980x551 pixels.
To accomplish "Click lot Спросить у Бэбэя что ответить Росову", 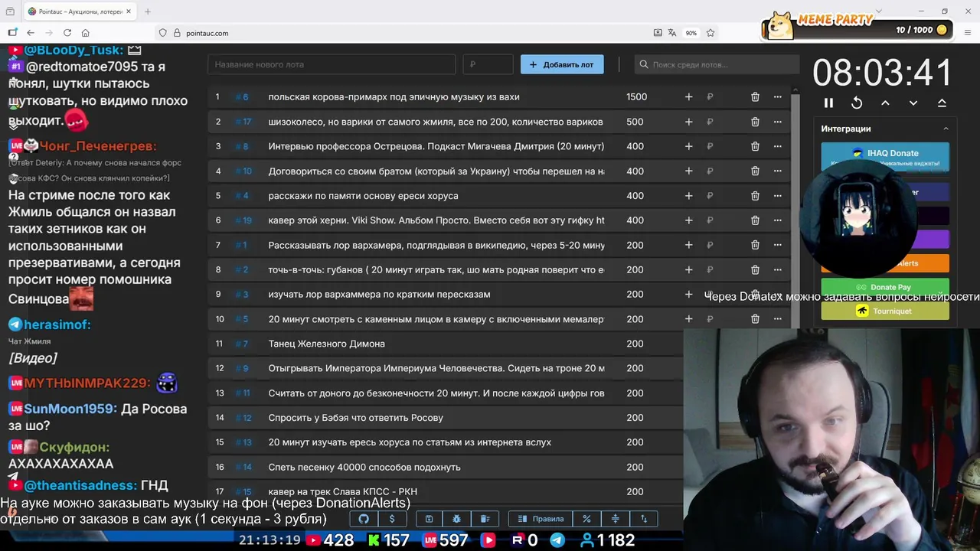I will point(356,418).
